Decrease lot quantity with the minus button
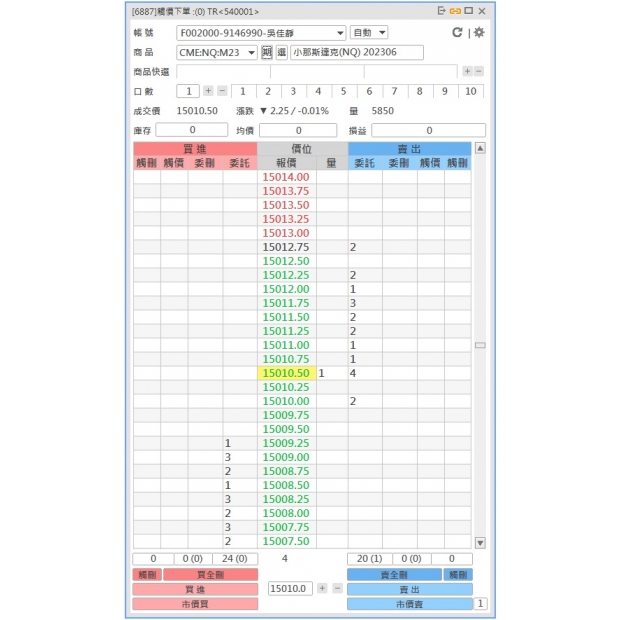The image size is (620, 620). [222, 91]
